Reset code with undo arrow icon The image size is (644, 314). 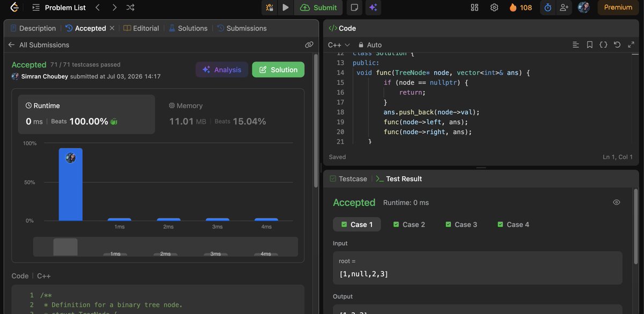click(617, 45)
